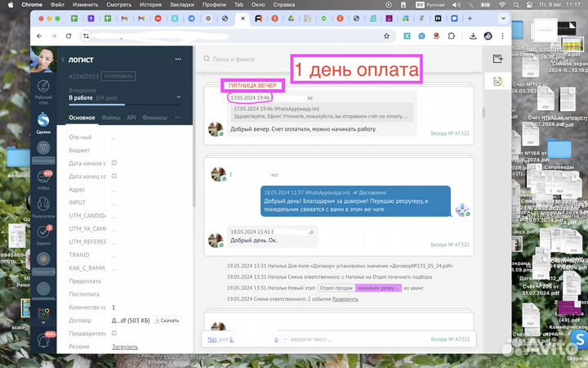This screenshot has width=588, height=368.
Task: Open a new Chrome tab with plus
Action: pos(470,18)
